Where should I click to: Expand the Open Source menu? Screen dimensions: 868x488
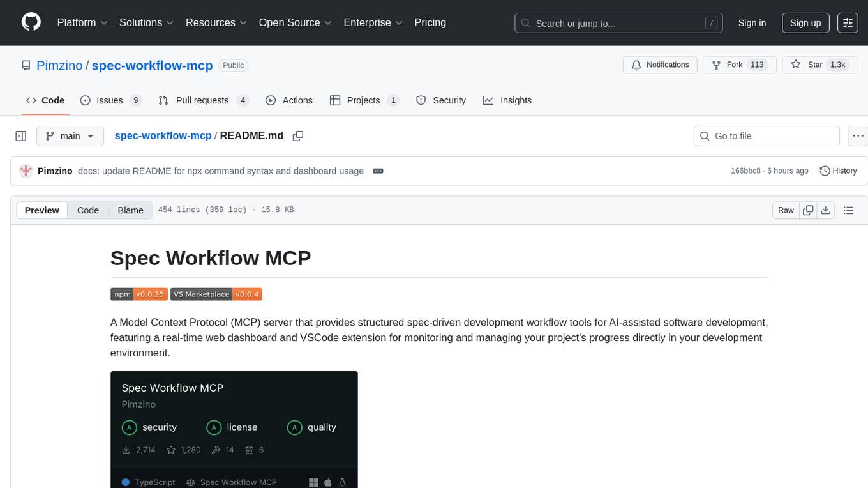(295, 22)
